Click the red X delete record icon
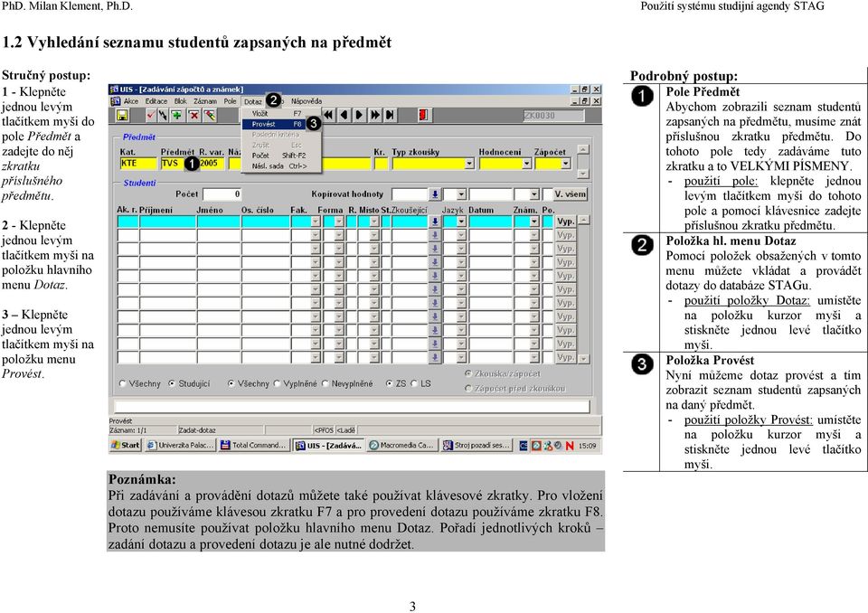The height and width of the screenshot is (613, 868). coord(193,115)
